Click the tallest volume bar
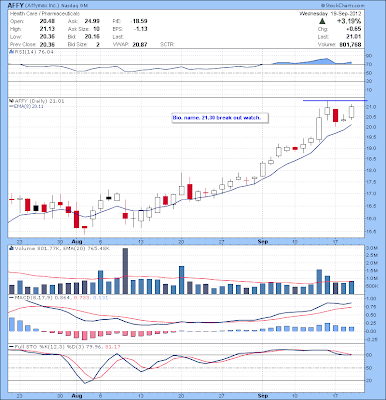 coord(125,271)
